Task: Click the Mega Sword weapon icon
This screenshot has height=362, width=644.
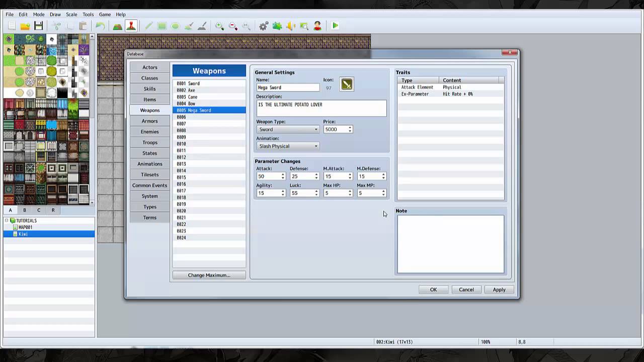Action: (347, 84)
